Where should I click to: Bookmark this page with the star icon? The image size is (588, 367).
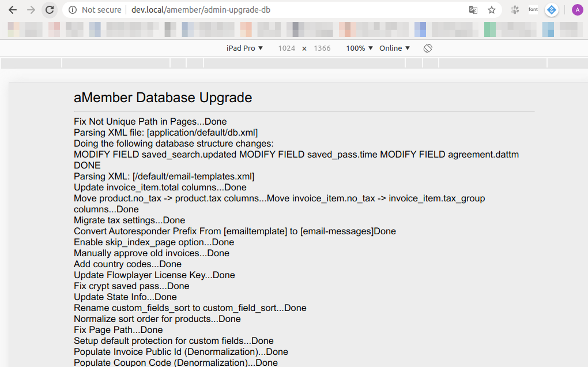coord(492,10)
